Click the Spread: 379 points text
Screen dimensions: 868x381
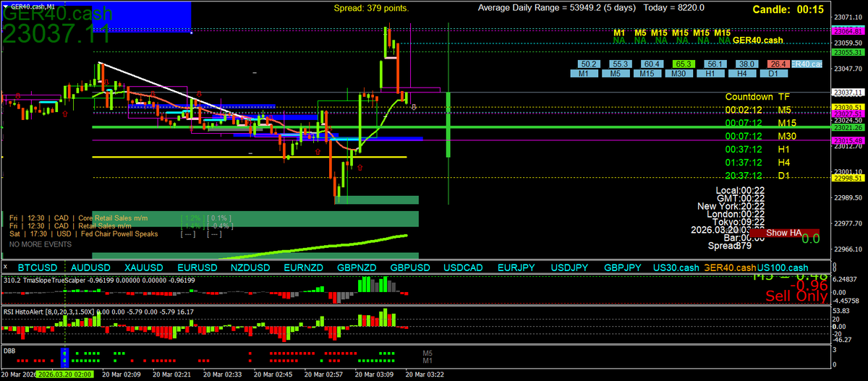pos(371,9)
